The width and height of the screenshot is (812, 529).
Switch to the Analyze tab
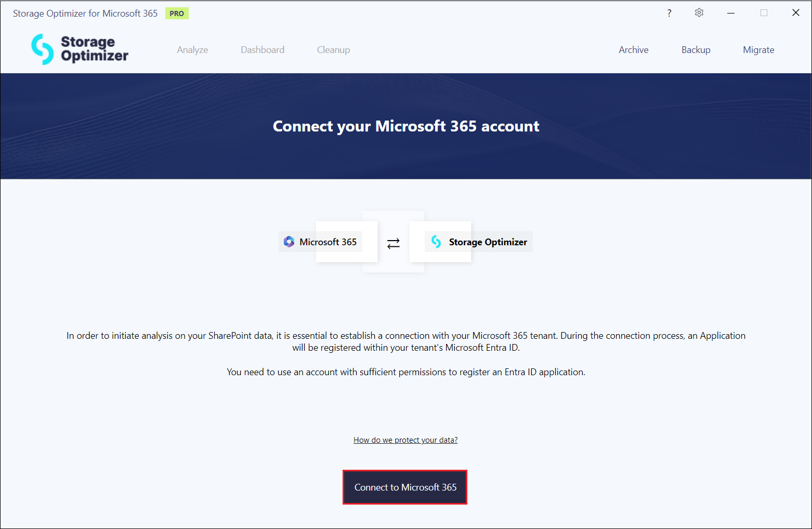coord(192,50)
